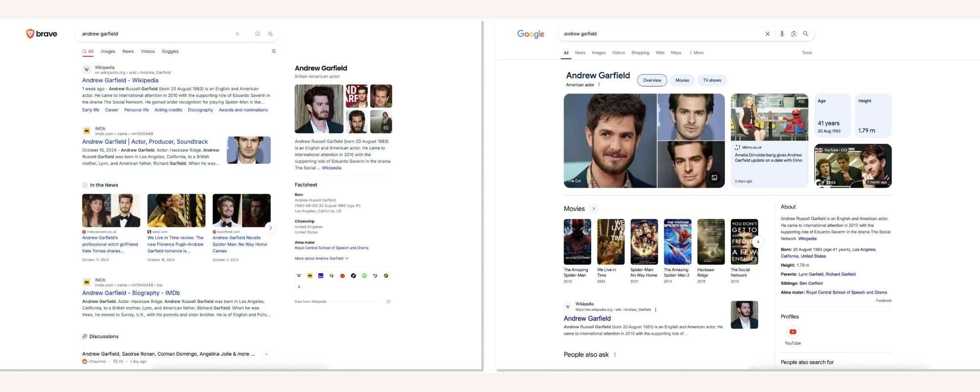Click the Brave search magnifier icon
980x392 pixels.
[x=257, y=34]
